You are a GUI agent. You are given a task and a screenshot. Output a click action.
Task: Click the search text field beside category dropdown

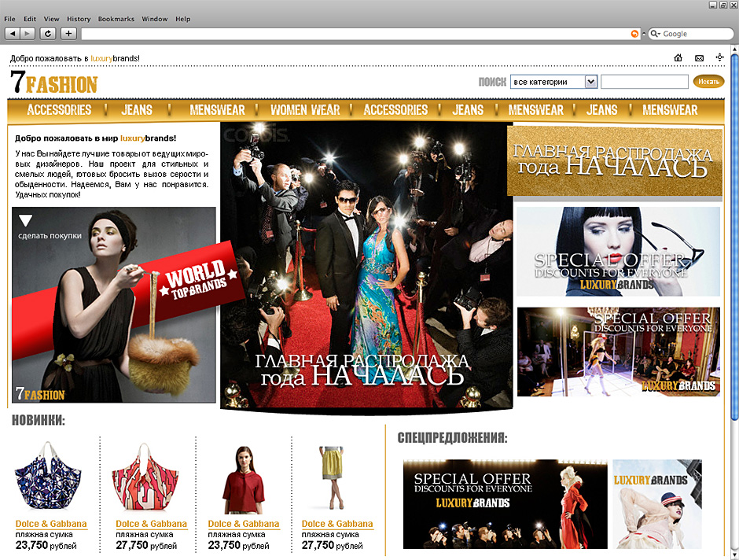tap(645, 82)
